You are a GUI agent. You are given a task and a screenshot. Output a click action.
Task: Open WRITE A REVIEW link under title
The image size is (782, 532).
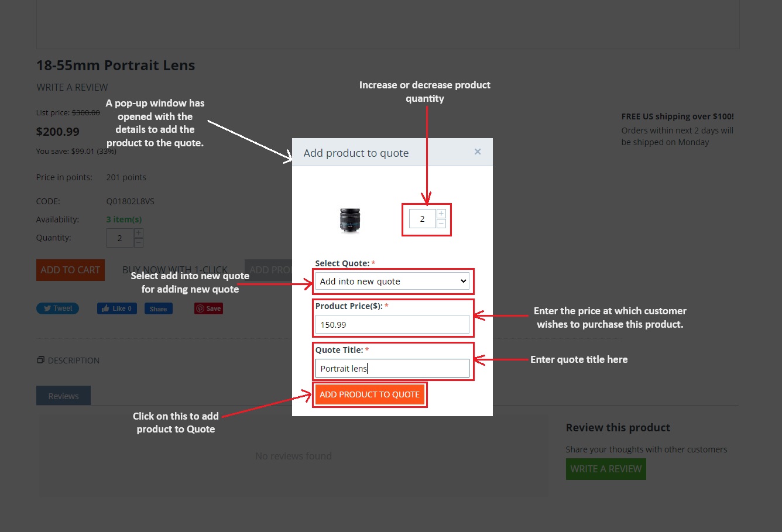(x=72, y=87)
